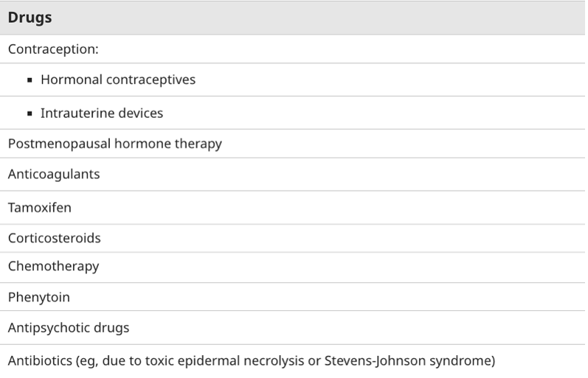Select the "Intrauterine devices" list item

[102, 113]
